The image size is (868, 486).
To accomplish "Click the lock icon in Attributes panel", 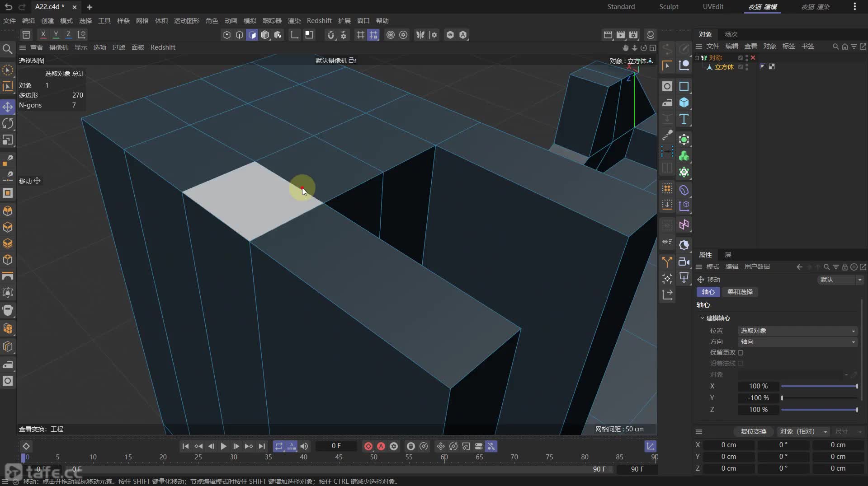I will tap(844, 267).
